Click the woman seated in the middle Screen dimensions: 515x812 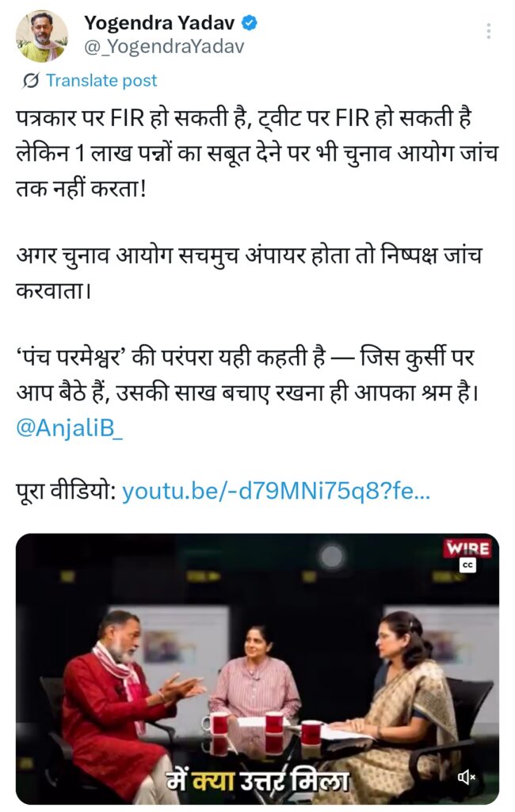(x=254, y=673)
